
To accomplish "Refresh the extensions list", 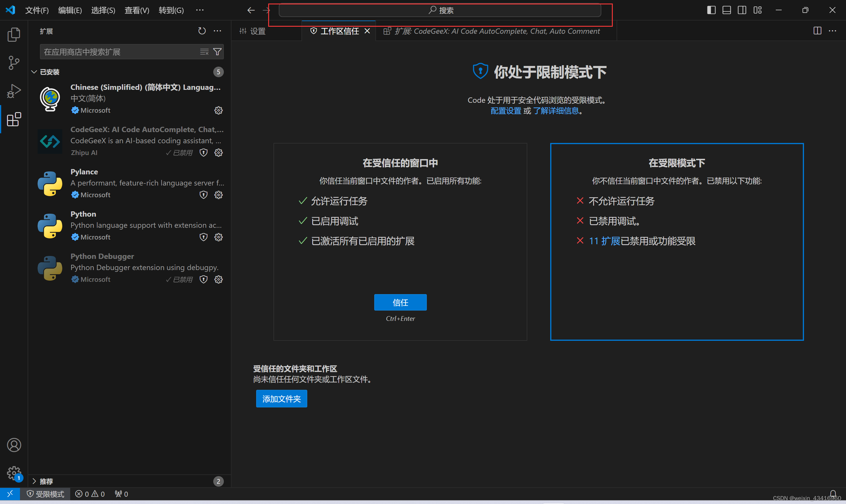I will tap(202, 31).
